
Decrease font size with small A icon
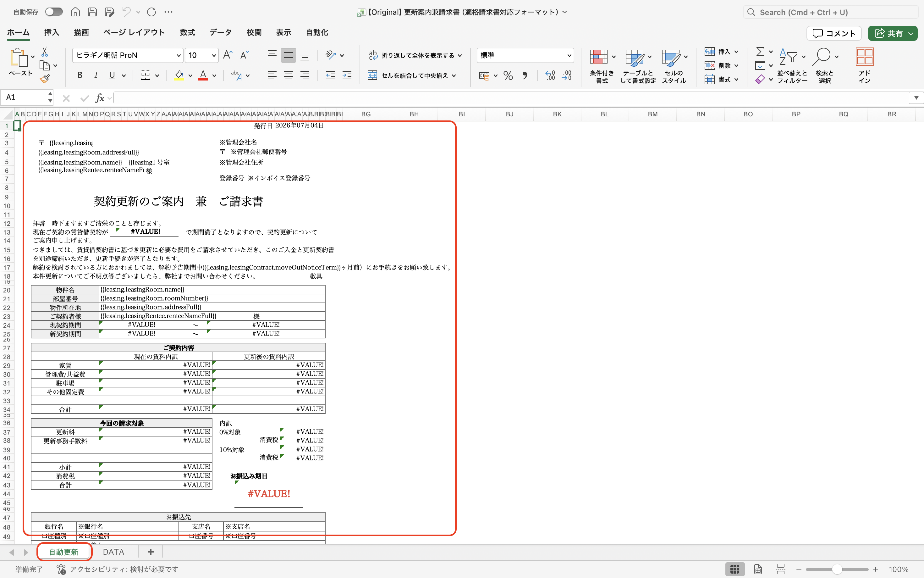(245, 55)
